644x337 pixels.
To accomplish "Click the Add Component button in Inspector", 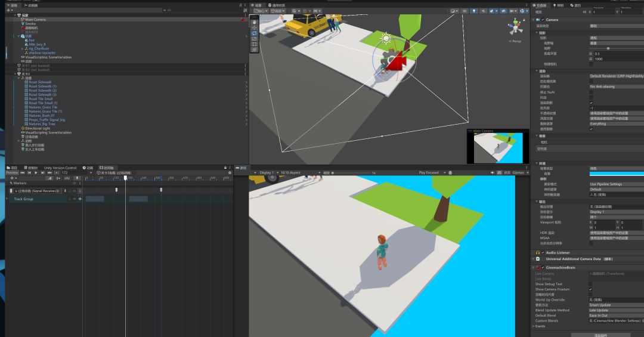I will coord(600,335).
